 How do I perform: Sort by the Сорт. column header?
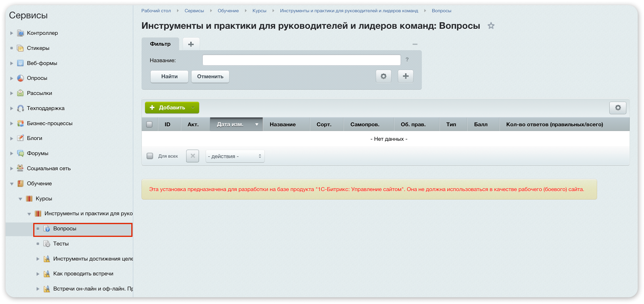(327, 124)
